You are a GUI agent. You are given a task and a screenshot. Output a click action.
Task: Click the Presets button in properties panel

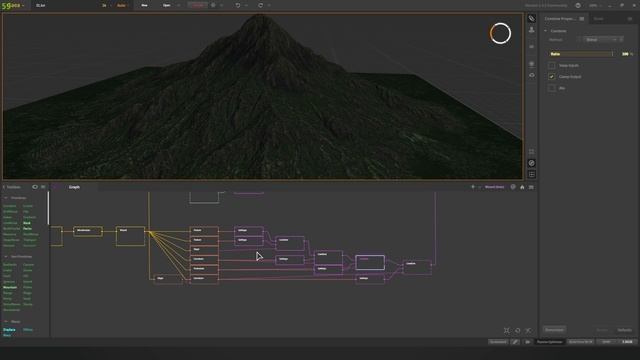click(554, 330)
